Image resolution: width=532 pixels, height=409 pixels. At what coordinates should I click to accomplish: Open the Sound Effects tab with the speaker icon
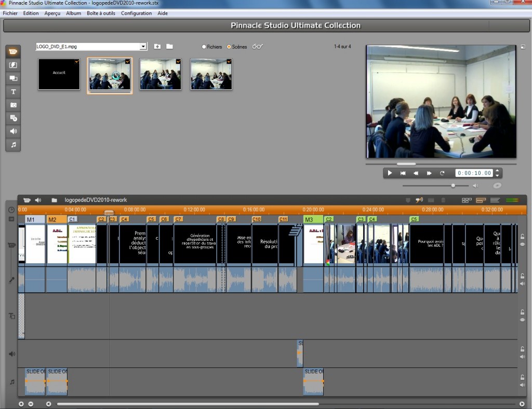13,131
